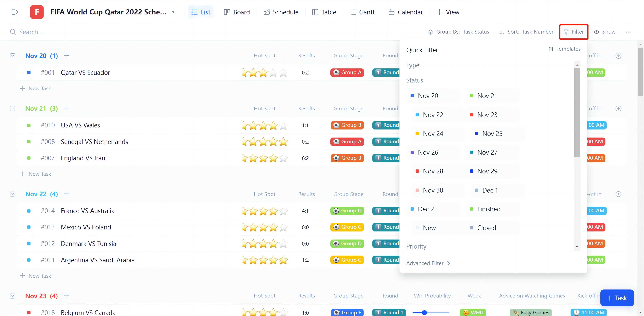Filter by status Nov 28
Screen dimensions: 644x316
[x=438, y=171]
